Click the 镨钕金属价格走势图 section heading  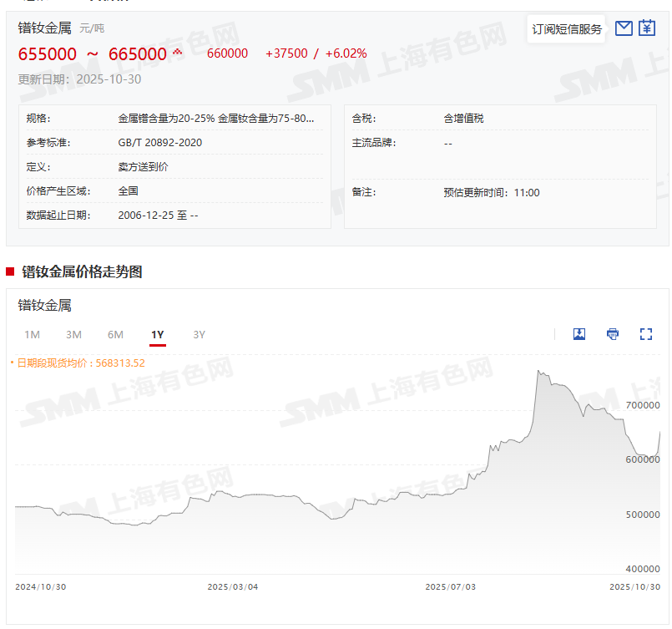tap(82, 271)
